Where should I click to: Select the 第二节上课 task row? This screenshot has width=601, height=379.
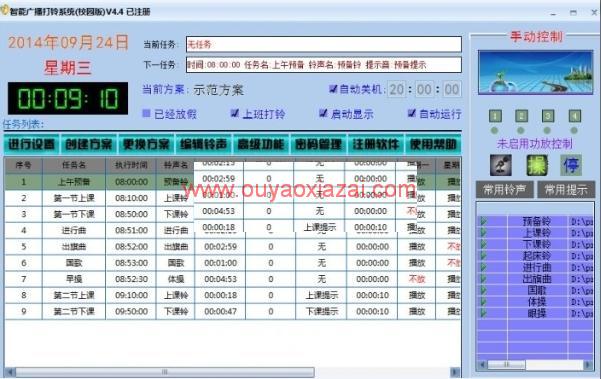click(233, 295)
